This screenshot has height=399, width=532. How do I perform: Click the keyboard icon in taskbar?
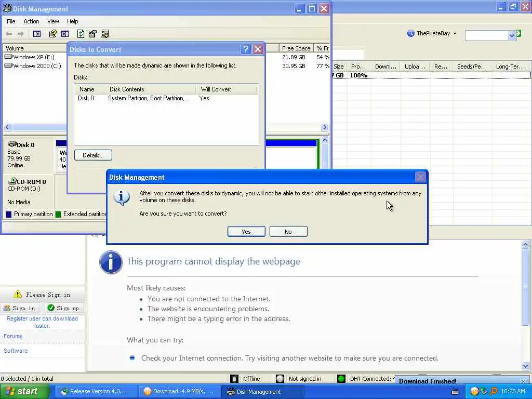pyautogui.click(x=455, y=392)
